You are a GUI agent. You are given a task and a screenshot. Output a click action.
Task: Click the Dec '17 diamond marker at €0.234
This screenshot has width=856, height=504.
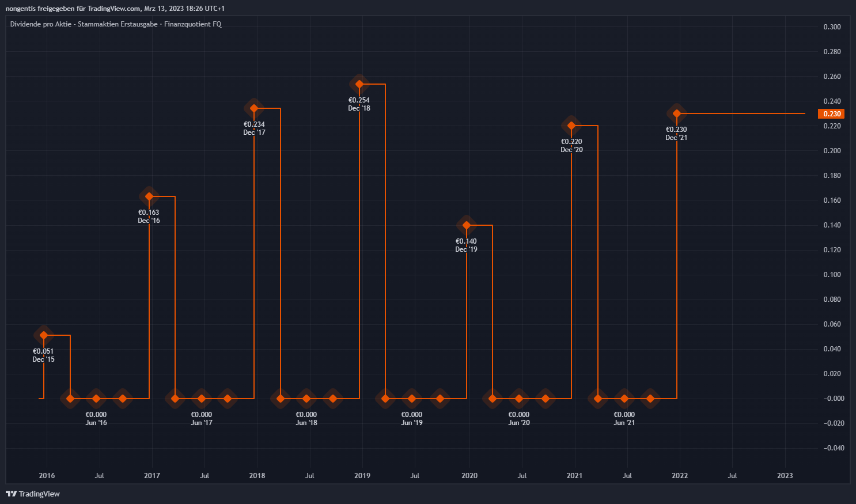click(x=254, y=108)
